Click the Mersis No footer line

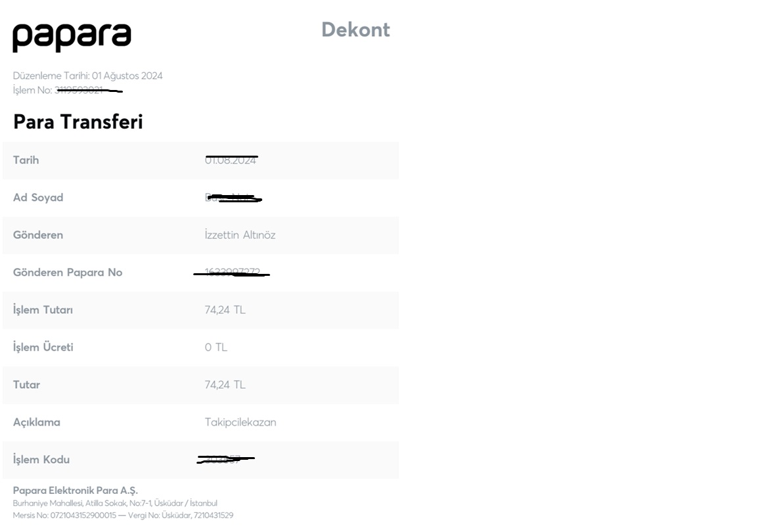(x=123, y=516)
